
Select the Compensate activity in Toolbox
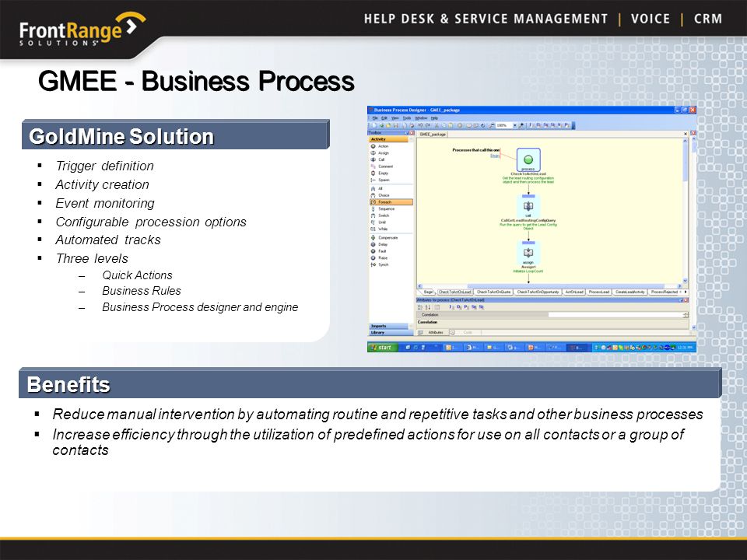384,238
